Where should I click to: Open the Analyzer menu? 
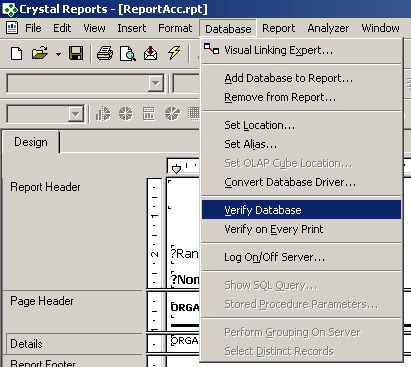point(328,28)
